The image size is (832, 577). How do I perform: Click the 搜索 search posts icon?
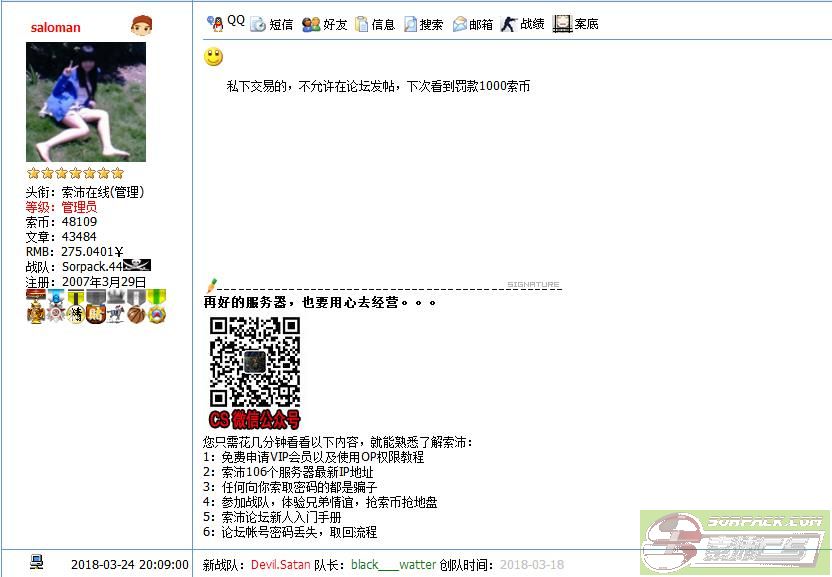[410, 24]
